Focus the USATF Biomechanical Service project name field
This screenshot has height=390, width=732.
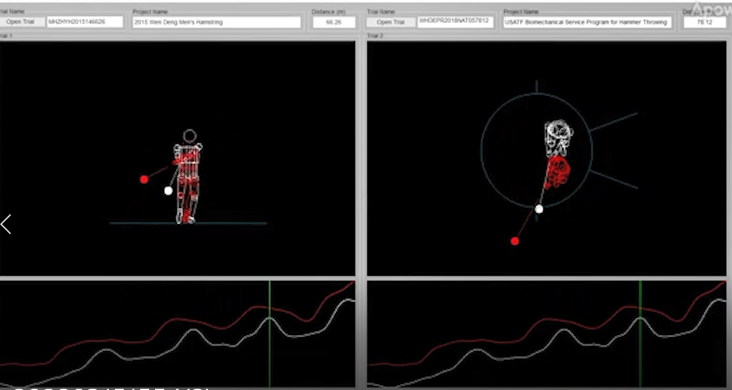click(587, 22)
